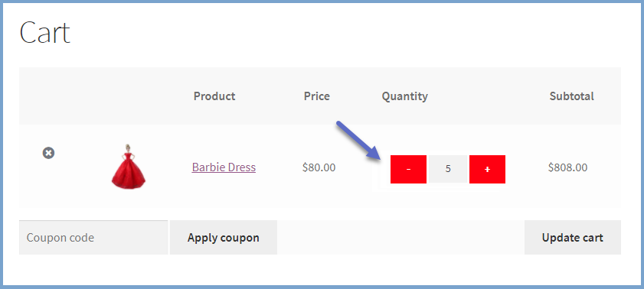Click into the Coupon code field
Screen dimensions: 644x289
coord(93,237)
